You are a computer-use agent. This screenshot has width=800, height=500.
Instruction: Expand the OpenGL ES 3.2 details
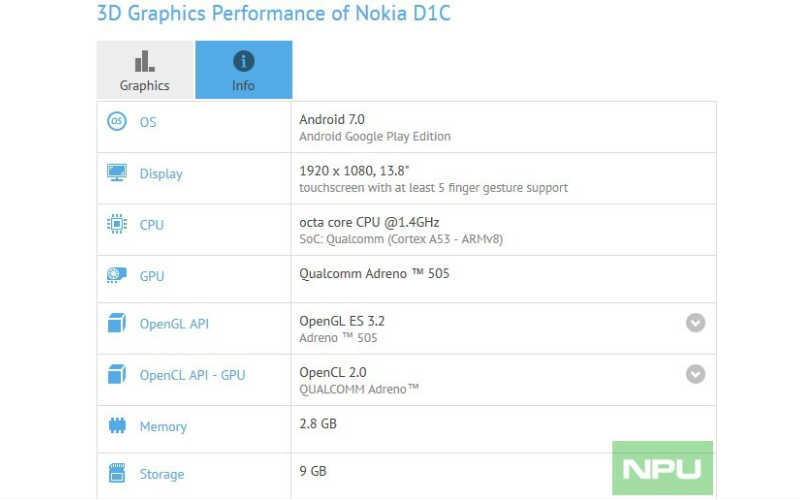(x=695, y=322)
